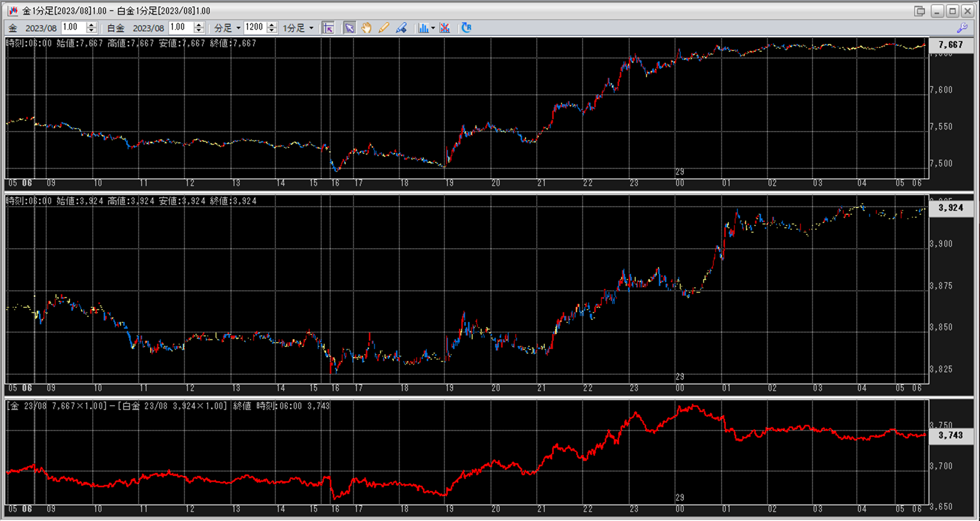The width and height of the screenshot is (980, 521).
Task: Select the pencil line drawing tool
Action: [x=384, y=28]
